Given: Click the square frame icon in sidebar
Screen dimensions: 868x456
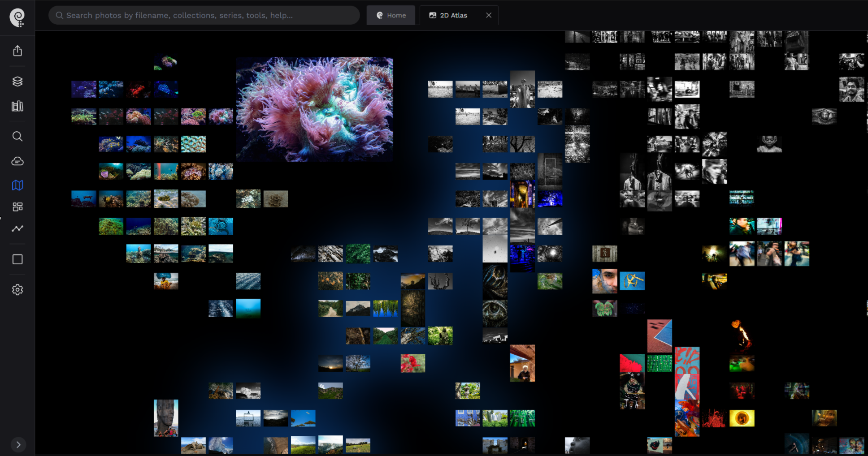Looking at the screenshot, I should (17, 259).
